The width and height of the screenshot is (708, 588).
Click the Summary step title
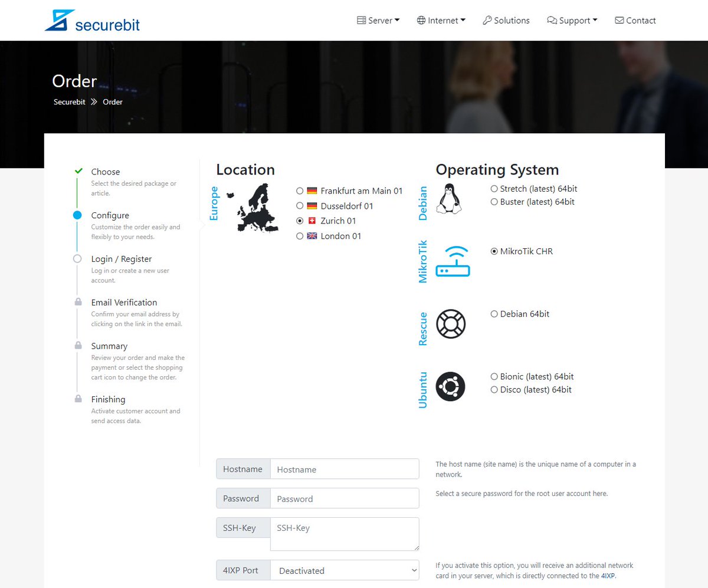click(x=109, y=346)
